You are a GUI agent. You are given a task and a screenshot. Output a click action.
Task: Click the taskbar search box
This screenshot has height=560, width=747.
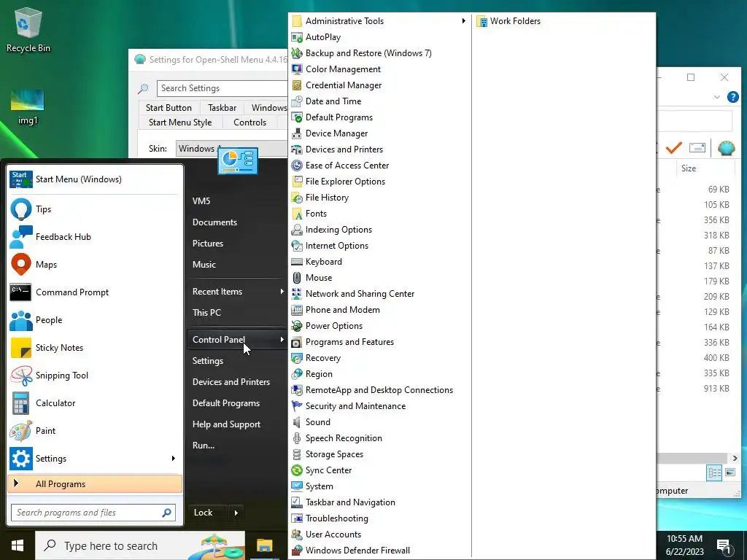(x=140, y=545)
